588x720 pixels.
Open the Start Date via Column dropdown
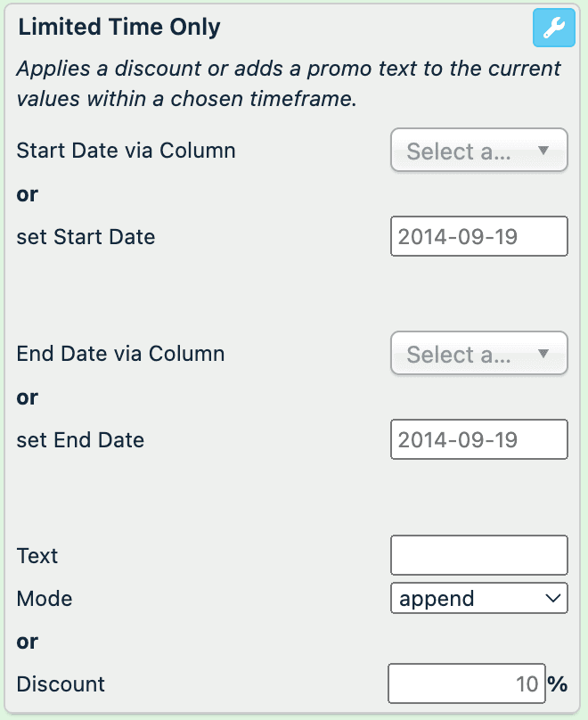coord(478,151)
